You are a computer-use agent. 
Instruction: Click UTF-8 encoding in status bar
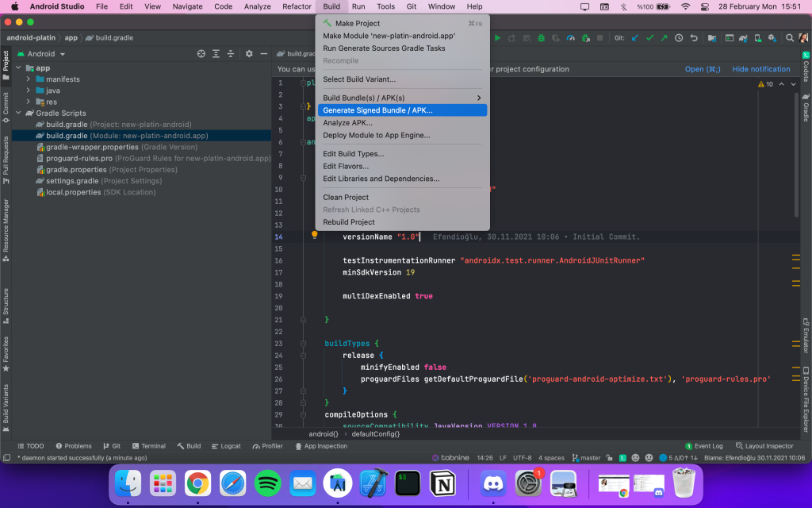[522, 458]
